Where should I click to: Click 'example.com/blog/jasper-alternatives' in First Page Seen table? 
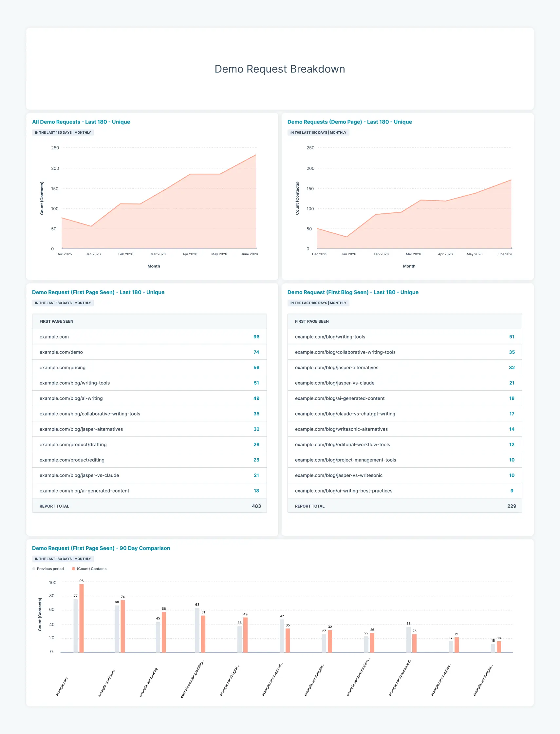pos(81,429)
